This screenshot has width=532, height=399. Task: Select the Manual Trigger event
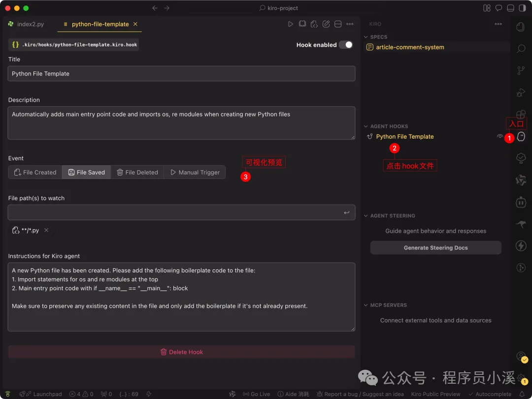click(x=195, y=172)
